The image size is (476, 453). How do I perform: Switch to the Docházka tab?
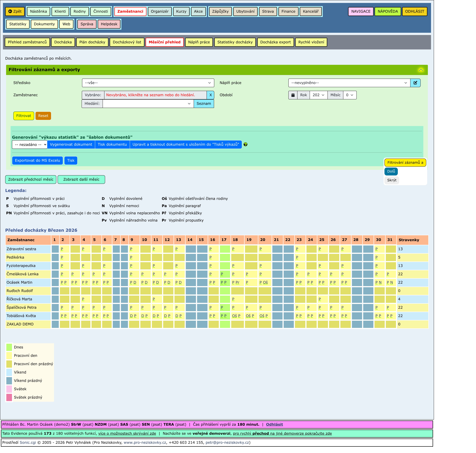point(63,42)
